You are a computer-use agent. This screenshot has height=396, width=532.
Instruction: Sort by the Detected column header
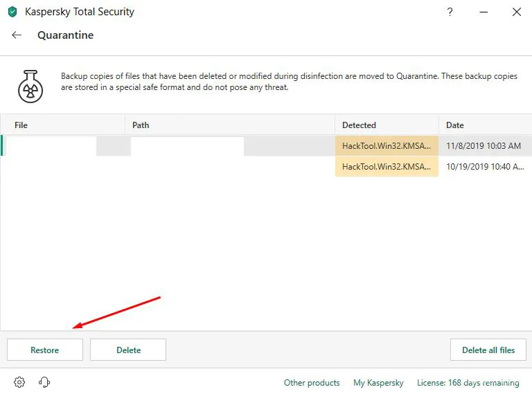[x=387, y=125]
